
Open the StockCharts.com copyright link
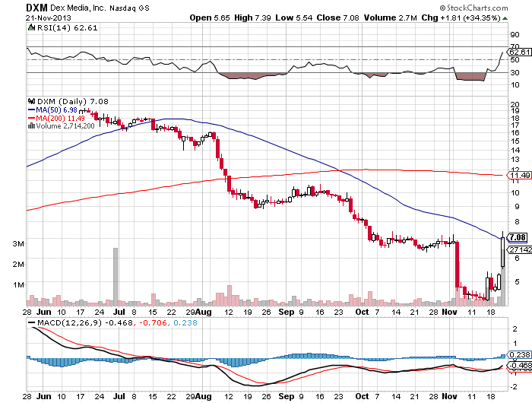click(473, 8)
